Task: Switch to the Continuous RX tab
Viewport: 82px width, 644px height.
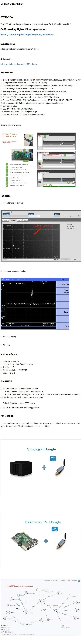Action: pyautogui.click(x=13, y=220)
